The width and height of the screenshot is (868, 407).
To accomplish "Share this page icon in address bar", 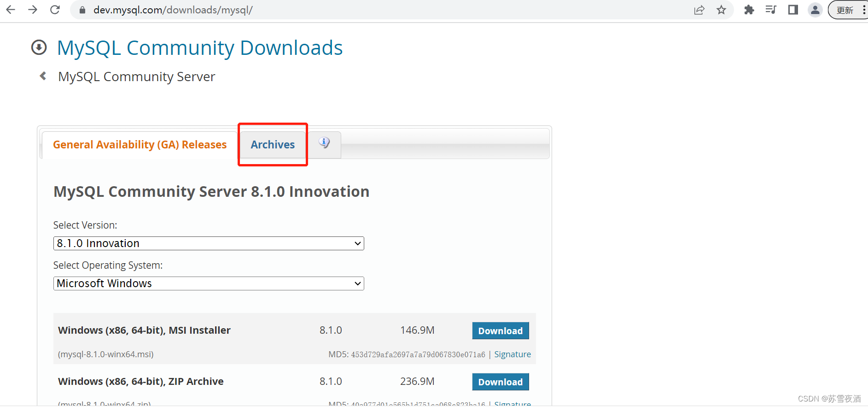I will [x=699, y=10].
